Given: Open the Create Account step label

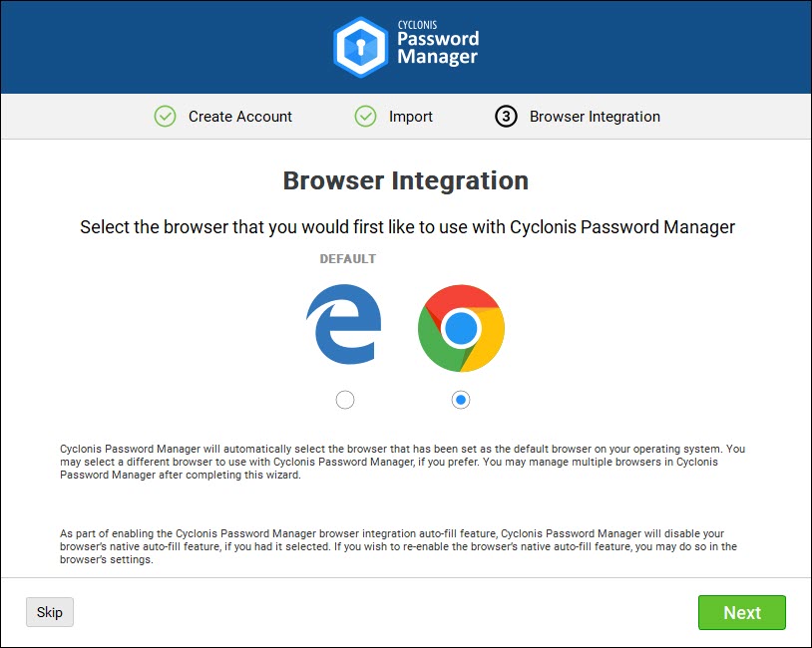Looking at the screenshot, I should (240, 117).
